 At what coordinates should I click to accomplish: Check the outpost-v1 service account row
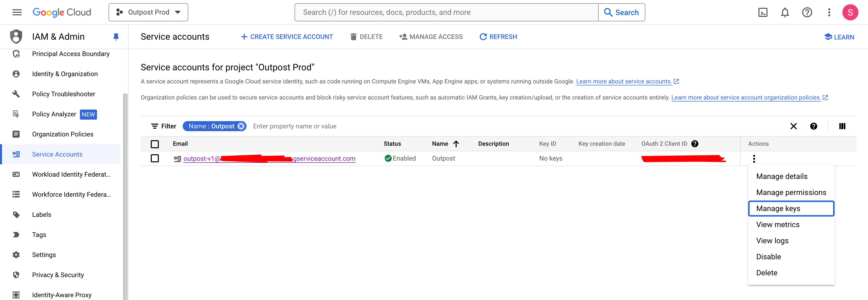(155, 158)
